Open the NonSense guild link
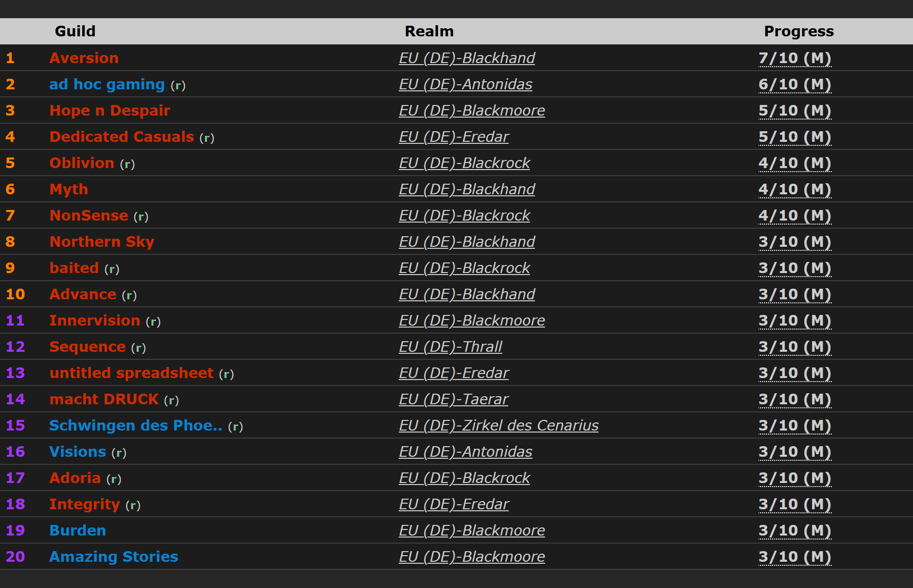 [x=89, y=216]
